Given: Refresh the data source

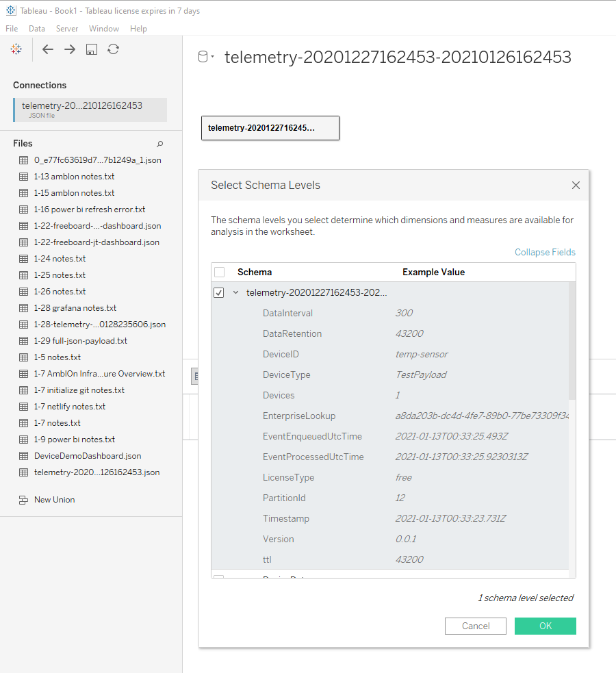Looking at the screenshot, I should click(113, 49).
